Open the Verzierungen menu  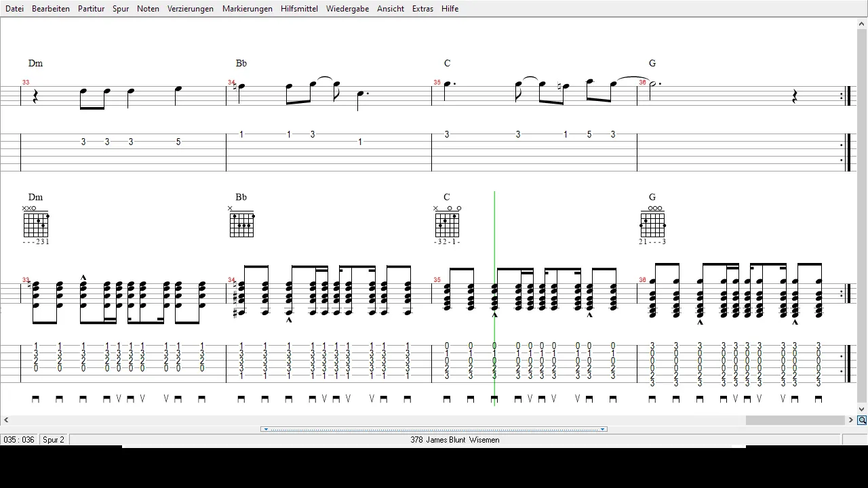191,9
